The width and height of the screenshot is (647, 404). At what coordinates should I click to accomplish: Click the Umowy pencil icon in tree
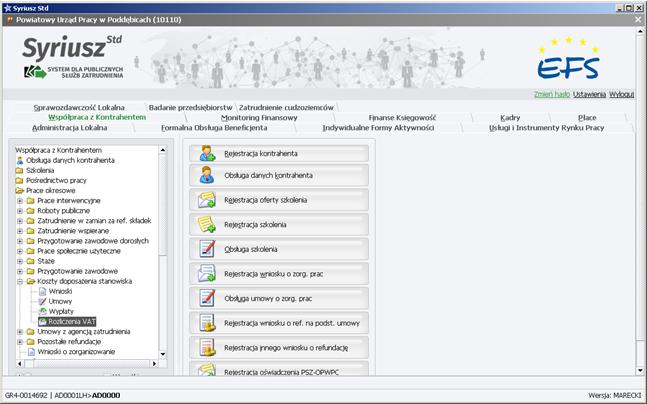coord(42,301)
